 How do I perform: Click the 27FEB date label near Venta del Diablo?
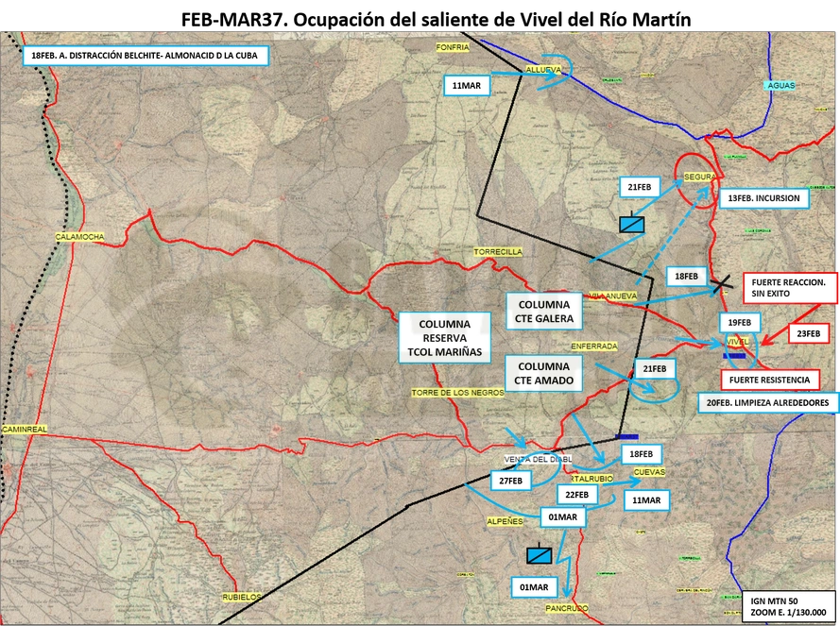[510, 481]
